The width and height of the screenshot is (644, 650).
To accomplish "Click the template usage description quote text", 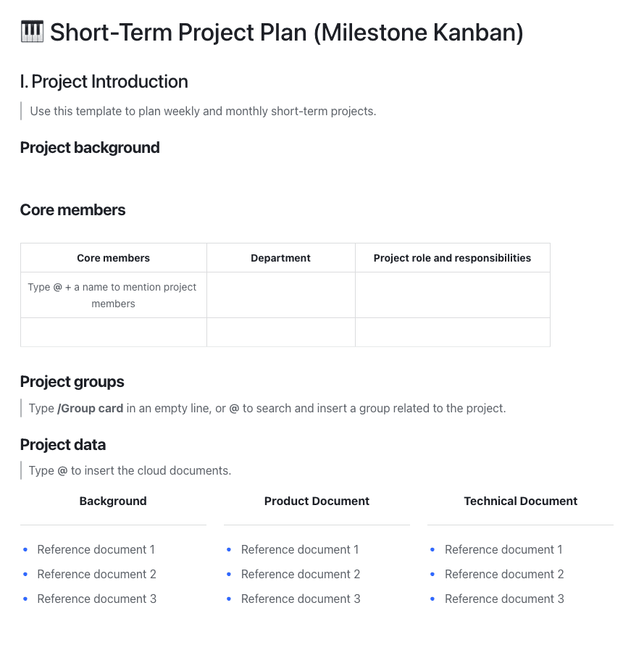I will pyautogui.click(x=203, y=112).
